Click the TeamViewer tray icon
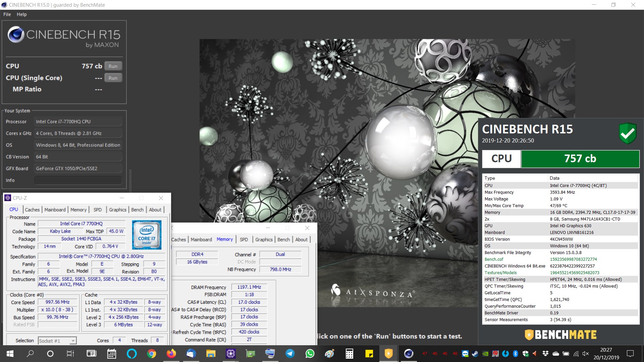The width and height of the screenshot is (644, 362). click(465, 354)
